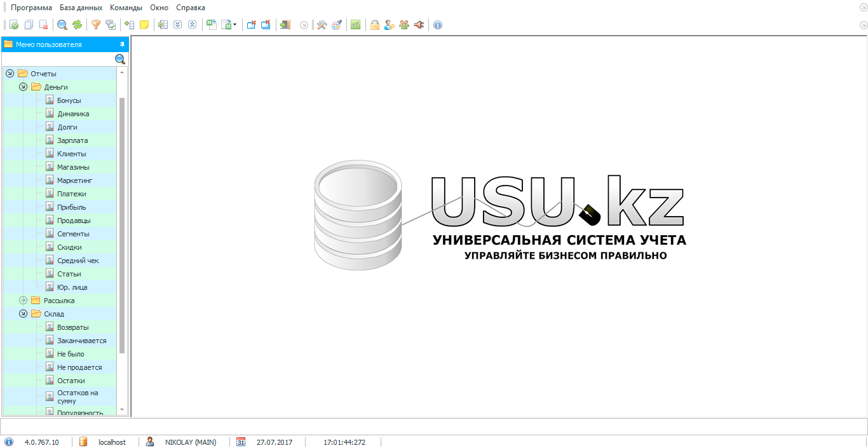This screenshot has width=868, height=448.
Task: Click the green checkmark toolbar icon
Action: click(355, 25)
